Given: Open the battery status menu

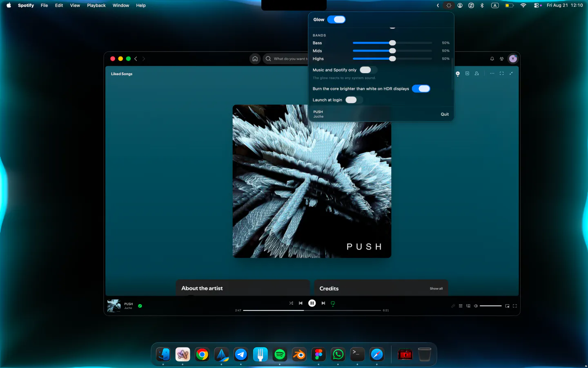Looking at the screenshot, I should 509,5.
